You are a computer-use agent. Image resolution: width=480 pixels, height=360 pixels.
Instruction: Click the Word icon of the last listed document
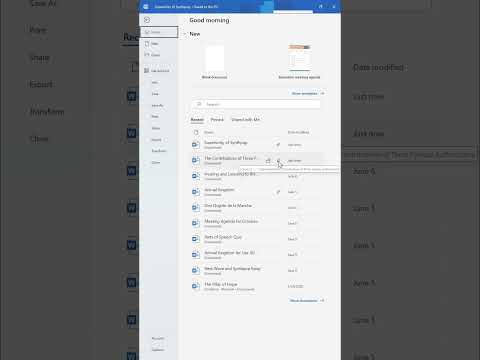(x=196, y=286)
